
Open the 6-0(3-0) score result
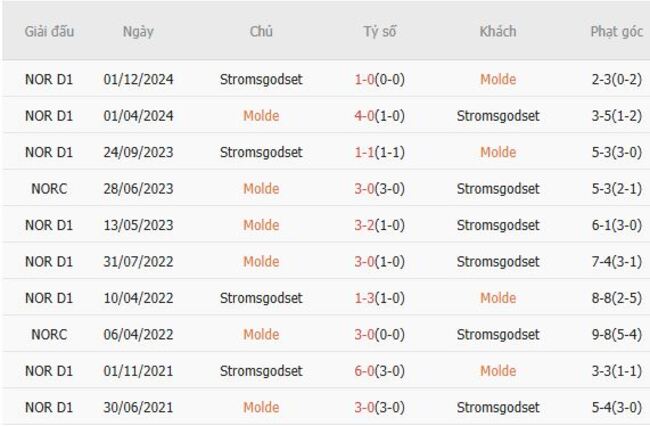click(x=379, y=371)
